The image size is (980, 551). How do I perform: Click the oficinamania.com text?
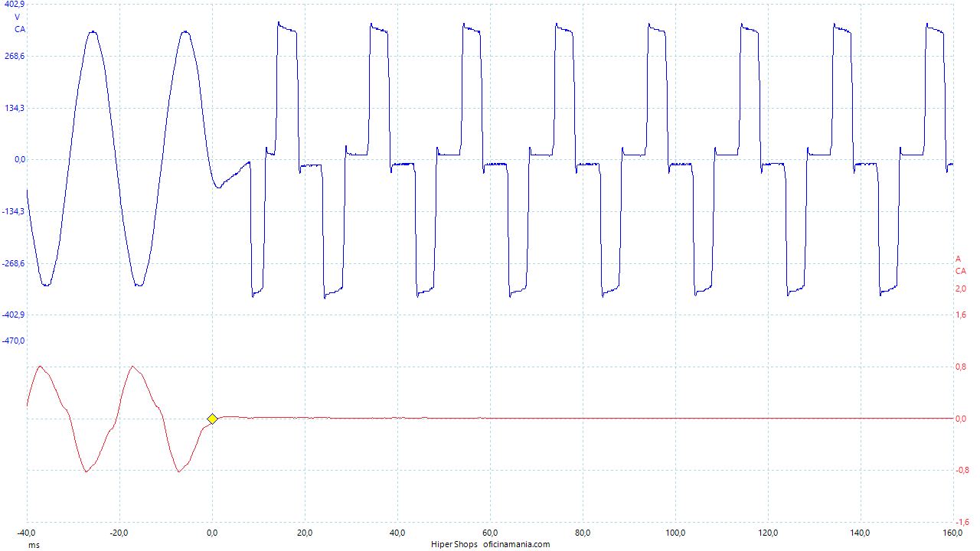516,545
